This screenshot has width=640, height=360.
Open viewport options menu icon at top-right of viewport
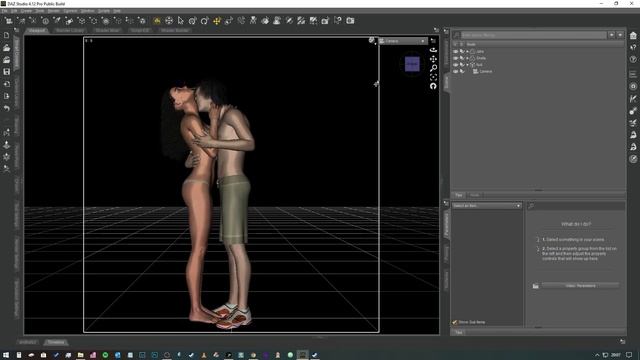[x=433, y=41]
